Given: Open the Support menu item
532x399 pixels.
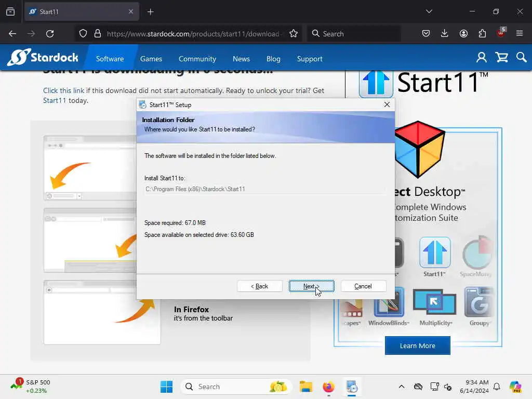Looking at the screenshot, I should click(x=310, y=59).
